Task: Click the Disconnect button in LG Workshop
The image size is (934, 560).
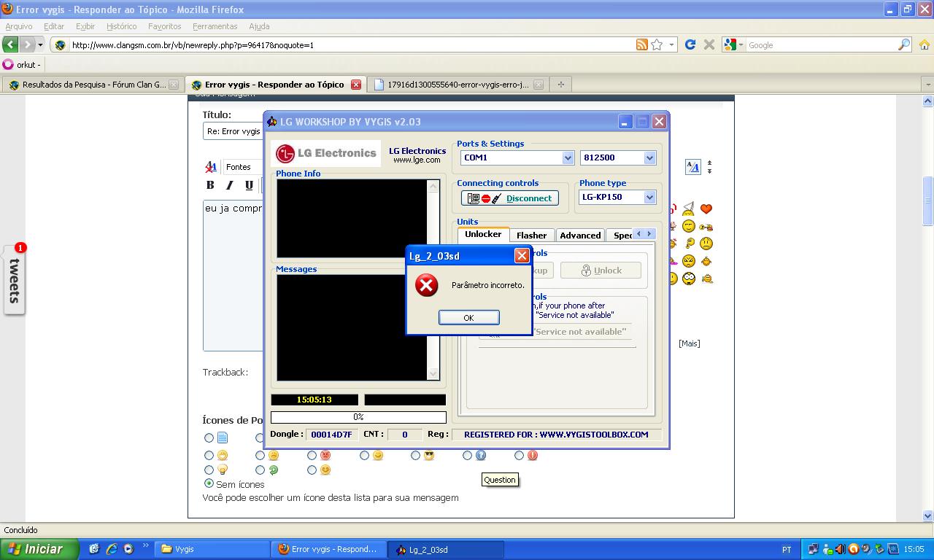Action: pyautogui.click(x=510, y=198)
